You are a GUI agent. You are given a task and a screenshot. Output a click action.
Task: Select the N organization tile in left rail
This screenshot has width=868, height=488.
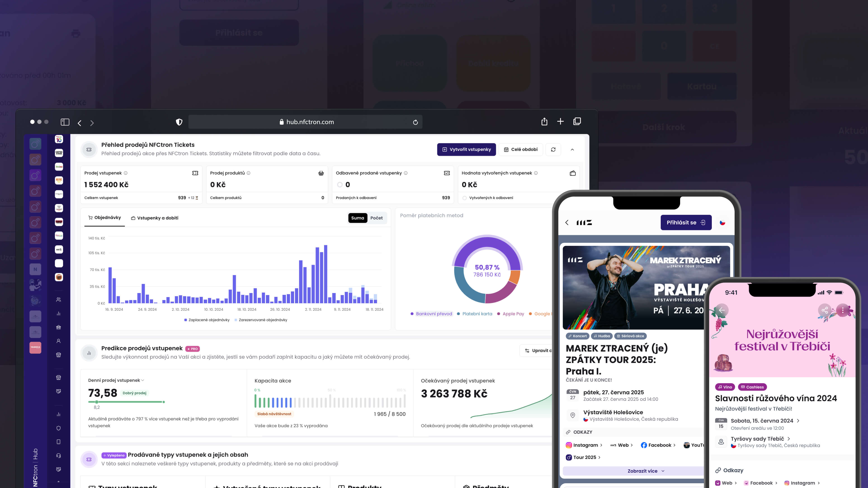(35, 270)
